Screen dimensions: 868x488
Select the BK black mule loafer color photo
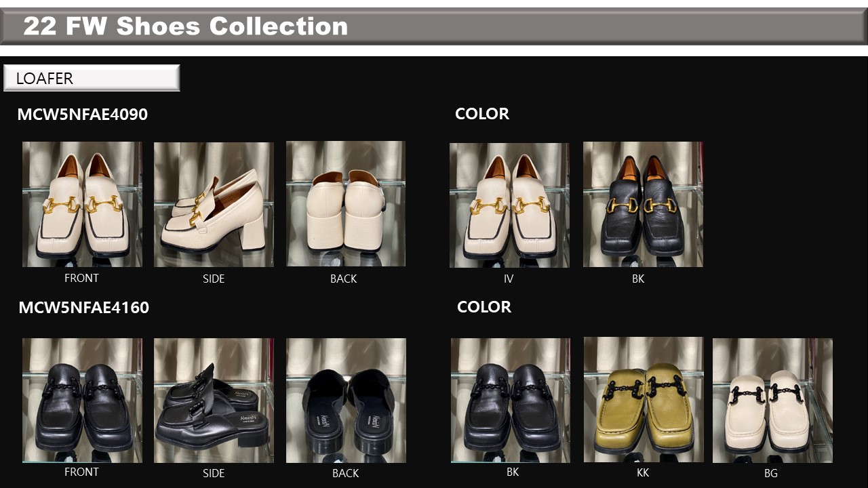tap(511, 401)
